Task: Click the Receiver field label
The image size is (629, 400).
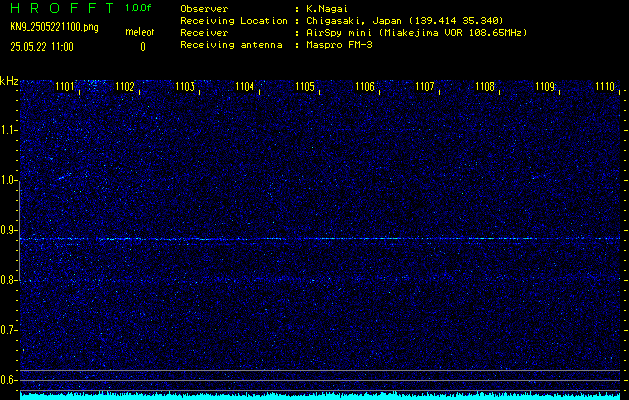Action: point(204,33)
